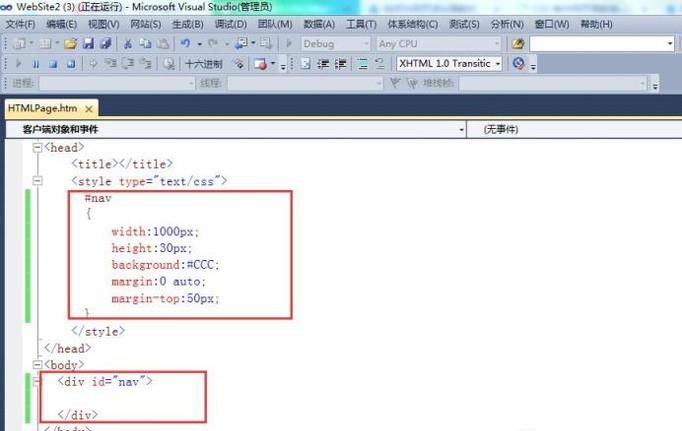Click the Open File folder icon

pos(71,44)
